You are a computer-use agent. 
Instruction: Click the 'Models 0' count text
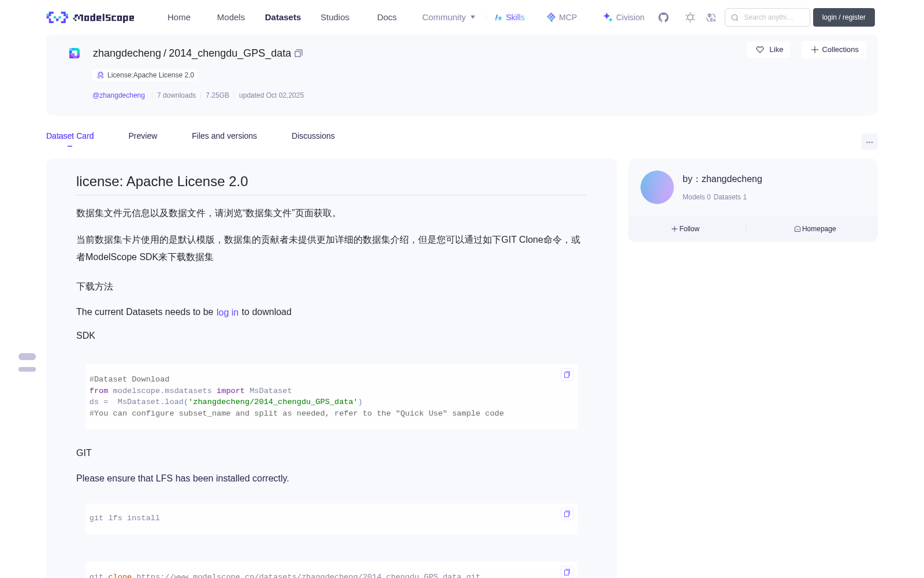(x=696, y=197)
